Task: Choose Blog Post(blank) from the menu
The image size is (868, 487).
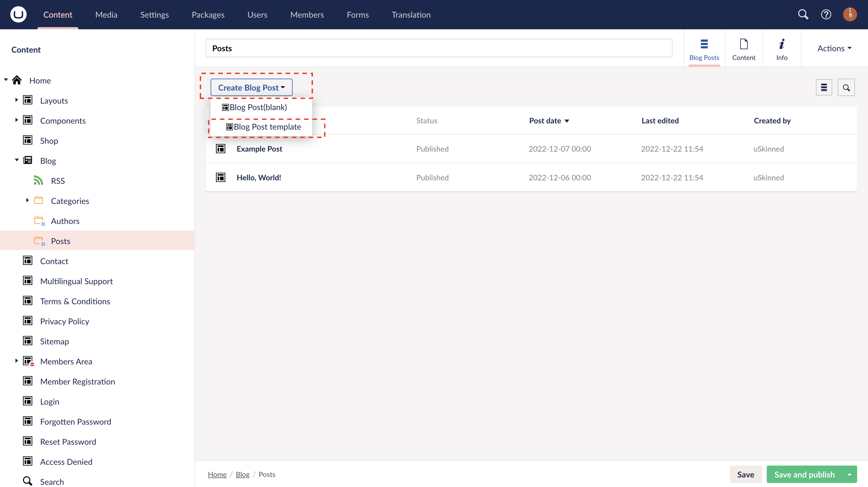Action: click(254, 107)
